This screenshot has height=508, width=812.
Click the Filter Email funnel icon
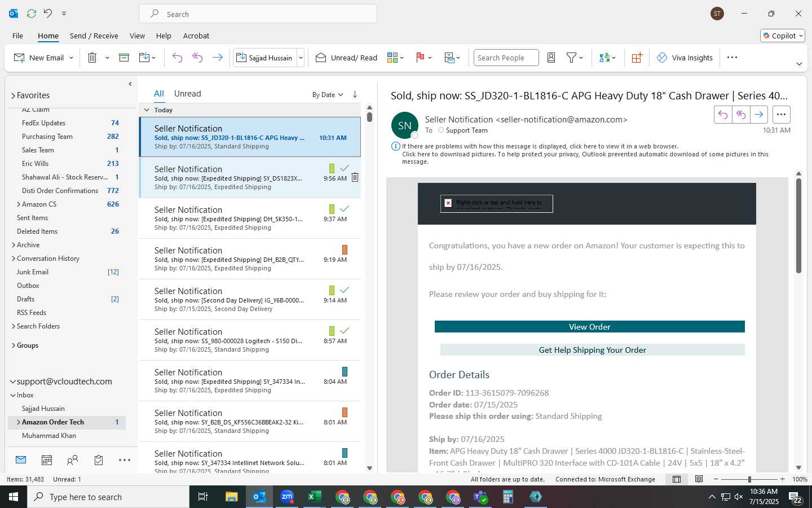tap(571, 58)
